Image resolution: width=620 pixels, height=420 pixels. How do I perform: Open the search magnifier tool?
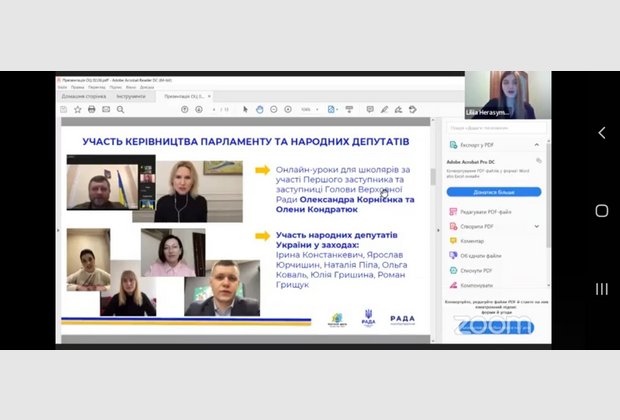120,109
